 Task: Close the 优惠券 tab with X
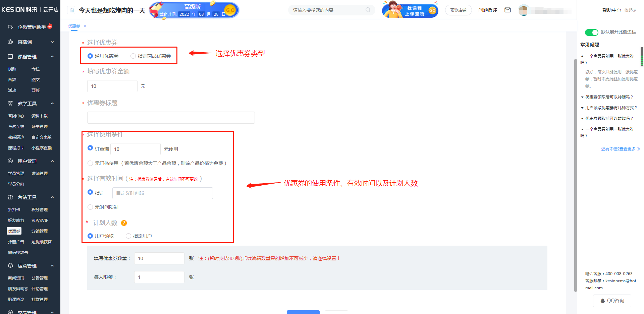click(x=85, y=26)
